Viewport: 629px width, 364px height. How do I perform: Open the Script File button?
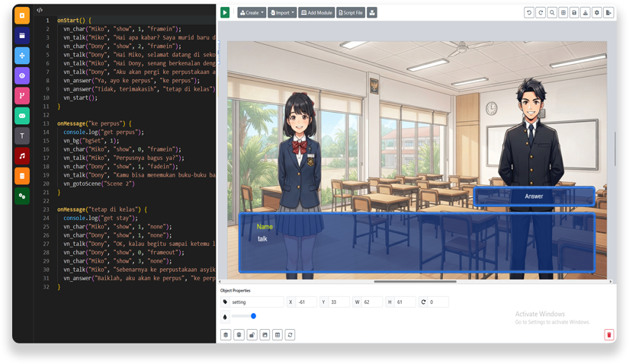coord(351,13)
